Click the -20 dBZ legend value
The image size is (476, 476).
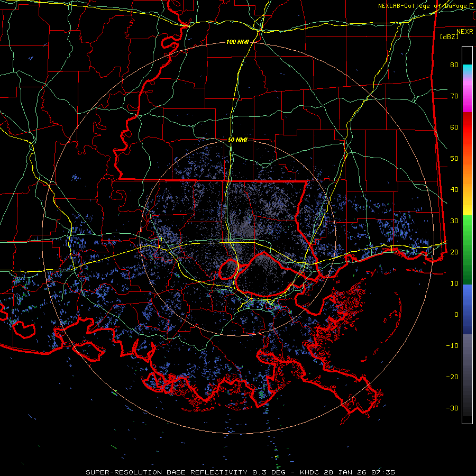coord(452,377)
